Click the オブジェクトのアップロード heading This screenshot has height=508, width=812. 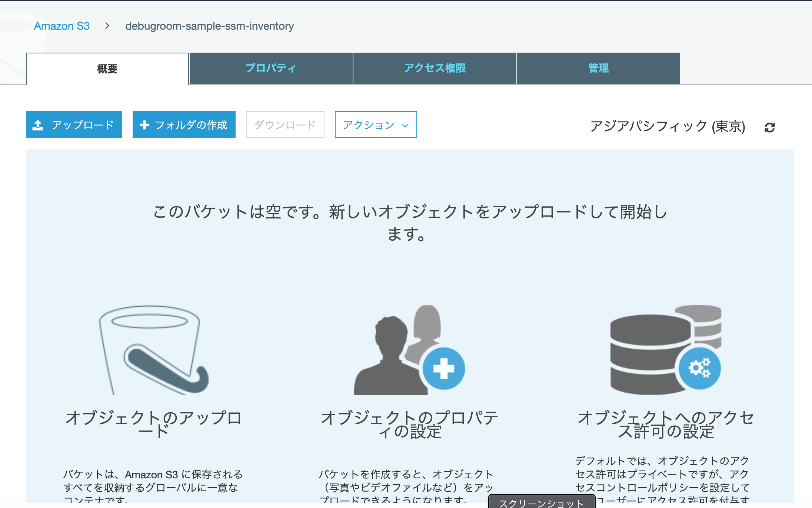[154, 424]
